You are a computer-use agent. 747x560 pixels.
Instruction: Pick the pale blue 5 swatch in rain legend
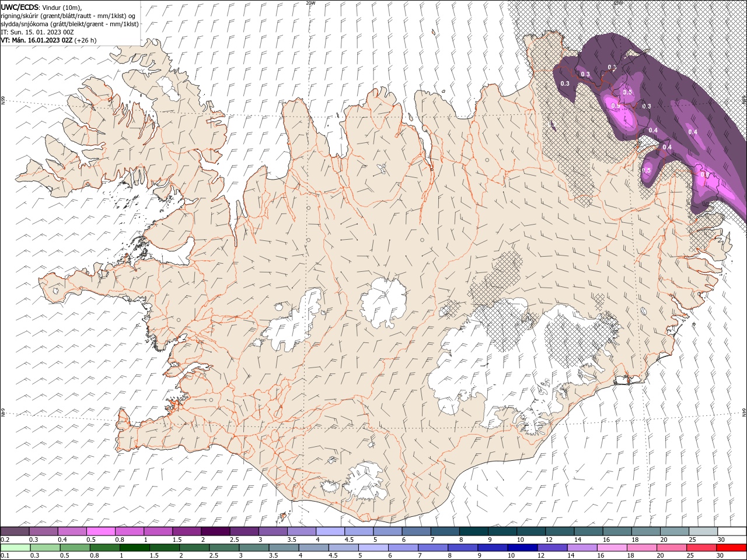point(373,547)
